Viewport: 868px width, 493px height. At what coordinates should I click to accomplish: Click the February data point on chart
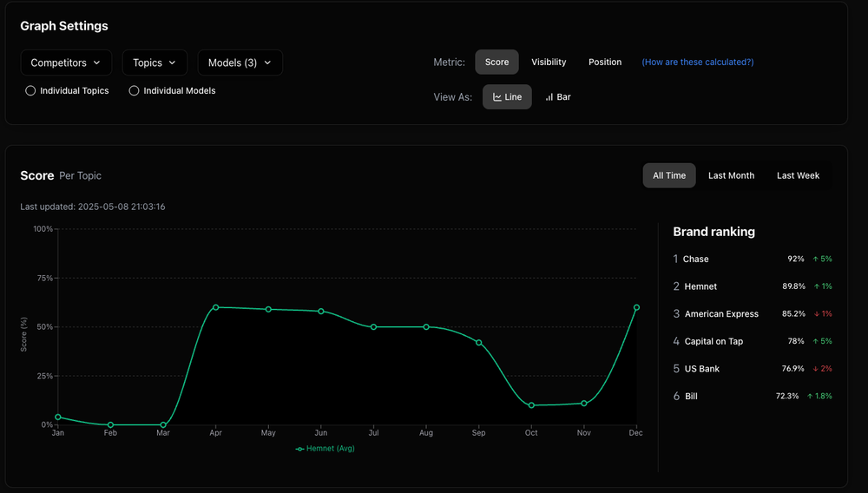tap(111, 425)
